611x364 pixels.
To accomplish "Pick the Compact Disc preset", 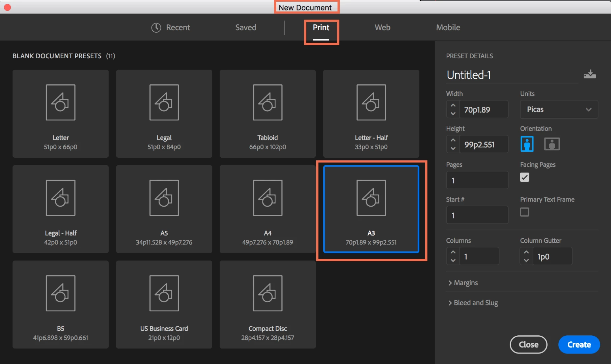I will 268,304.
